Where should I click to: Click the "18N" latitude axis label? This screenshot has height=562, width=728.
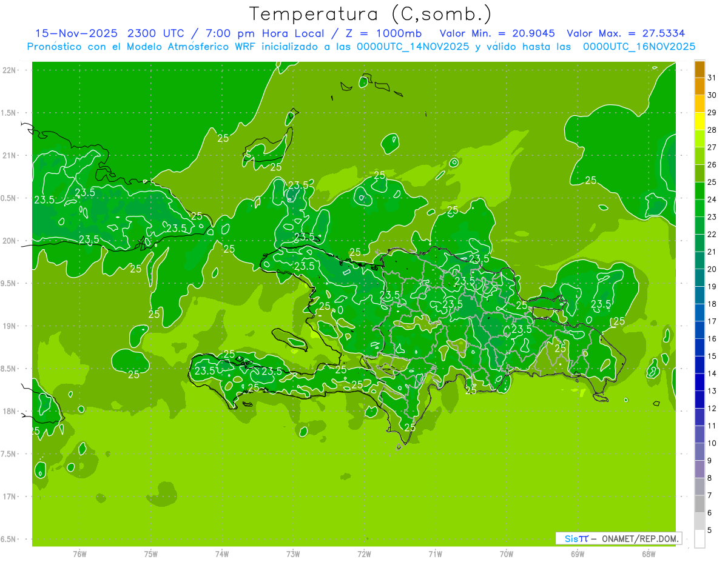pyautogui.click(x=10, y=411)
